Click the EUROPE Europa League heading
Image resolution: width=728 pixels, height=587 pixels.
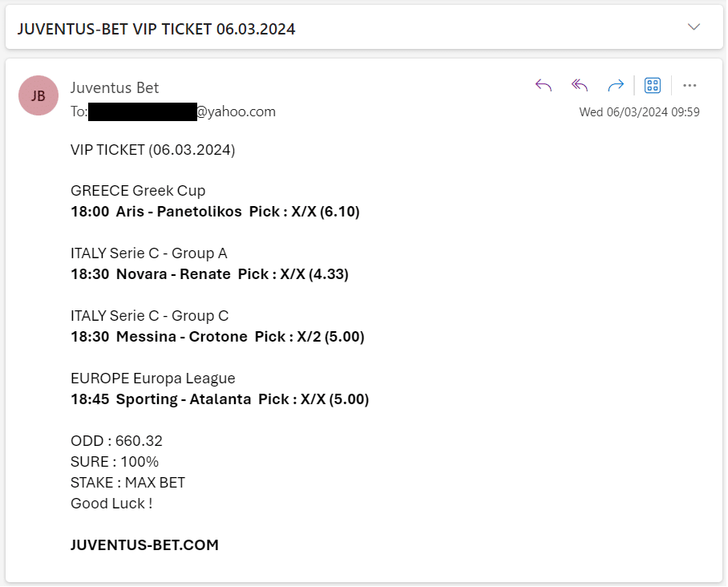[x=153, y=379]
